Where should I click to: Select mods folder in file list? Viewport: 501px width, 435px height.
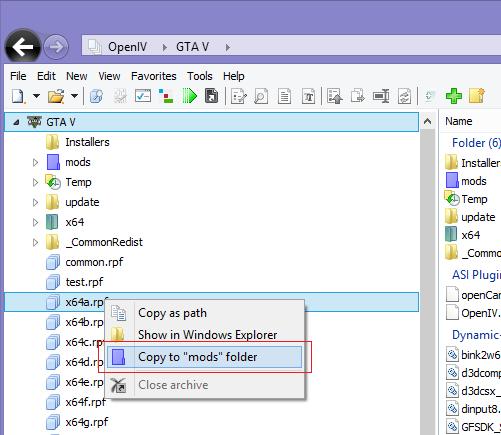pyautogui.click(x=466, y=181)
